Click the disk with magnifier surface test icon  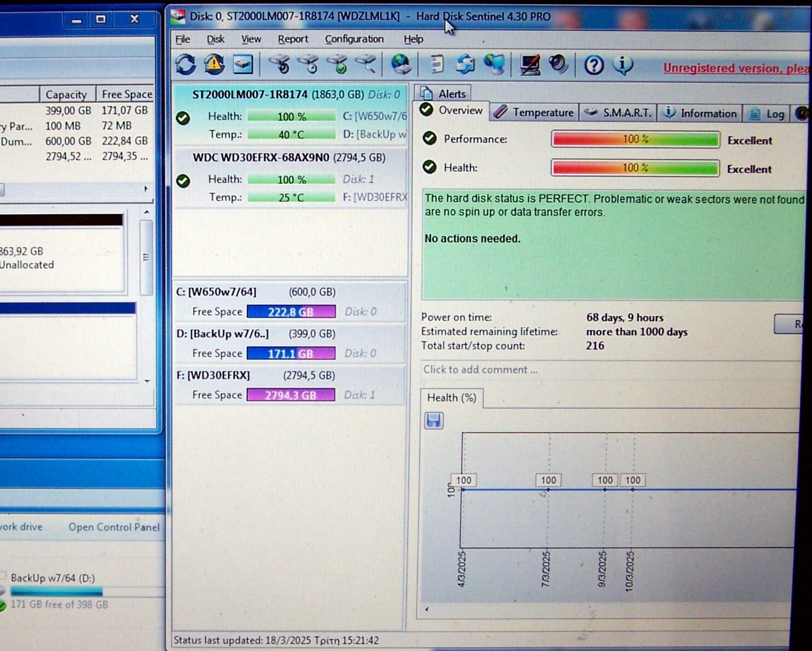(x=366, y=64)
